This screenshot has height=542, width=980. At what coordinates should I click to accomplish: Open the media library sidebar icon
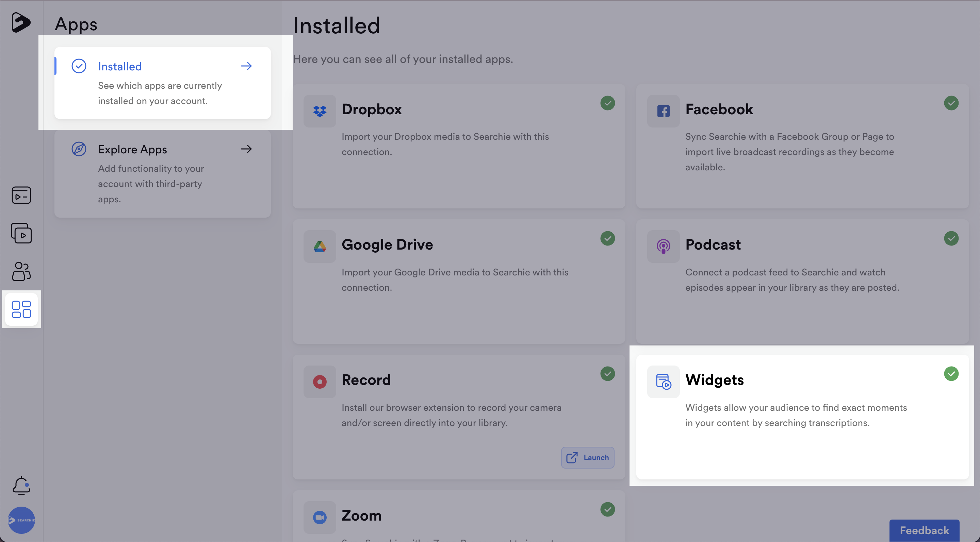21,195
